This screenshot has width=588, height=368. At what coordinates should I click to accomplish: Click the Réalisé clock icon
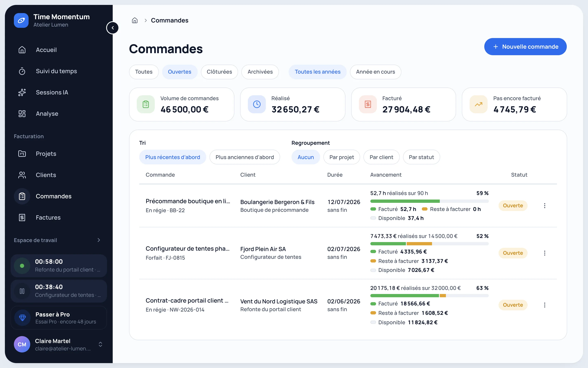257,104
